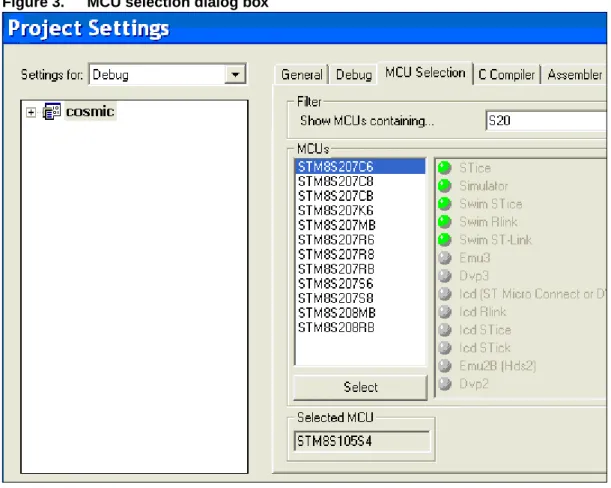Open the C Compiler tab
The height and width of the screenshot is (488, 611).
tap(506, 74)
